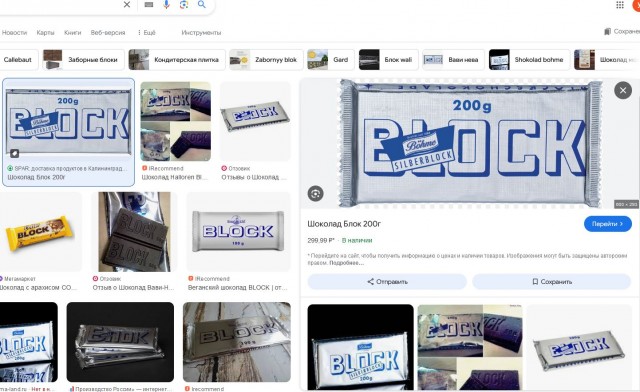Click the Мегамаркет source label

[18, 279]
